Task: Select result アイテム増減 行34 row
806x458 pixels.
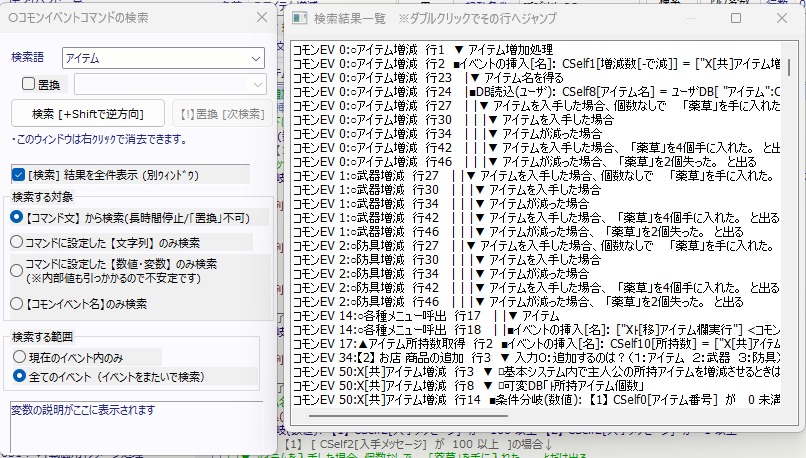Action: (x=537, y=134)
